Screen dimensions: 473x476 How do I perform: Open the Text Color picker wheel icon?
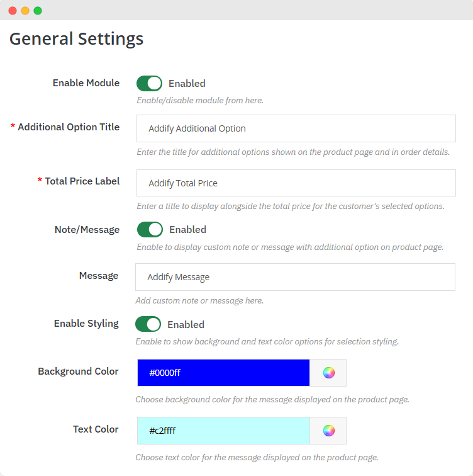(328, 431)
